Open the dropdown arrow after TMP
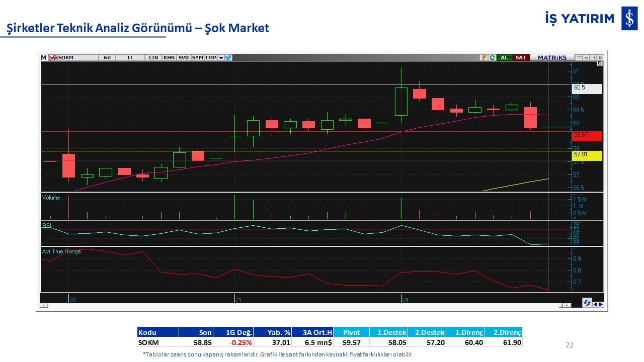This screenshot has width=644, height=362. point(221,58)
